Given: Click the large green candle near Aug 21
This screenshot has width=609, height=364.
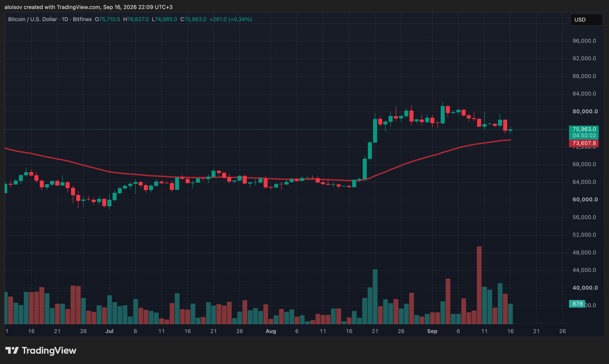Looking at the screenshot, I should click(375, 131).
